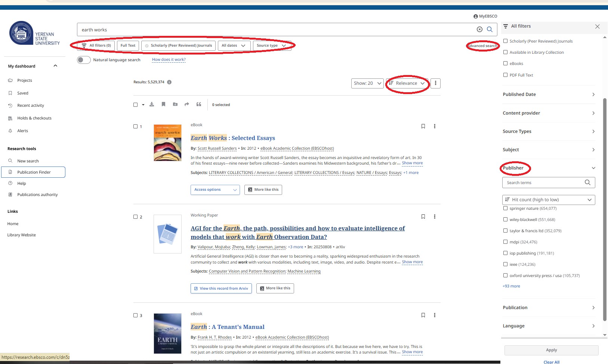Check mdpi publisher

pos(506,242)
